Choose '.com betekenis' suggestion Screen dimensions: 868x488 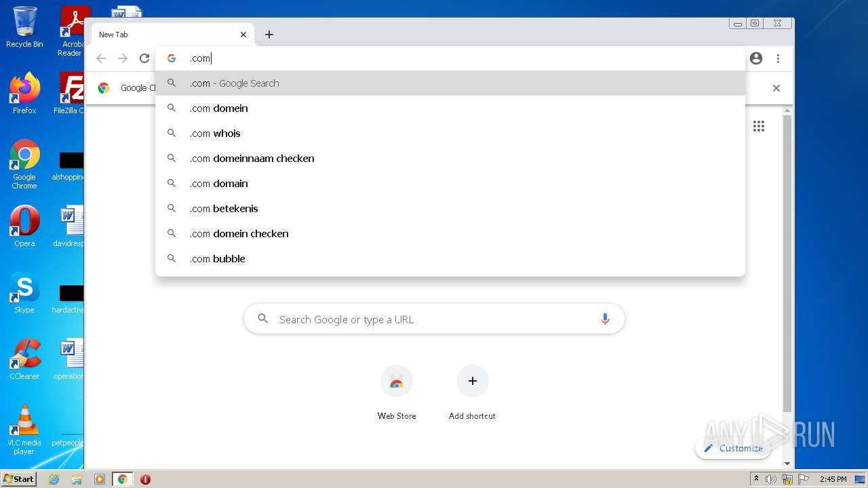click(450, 209)
